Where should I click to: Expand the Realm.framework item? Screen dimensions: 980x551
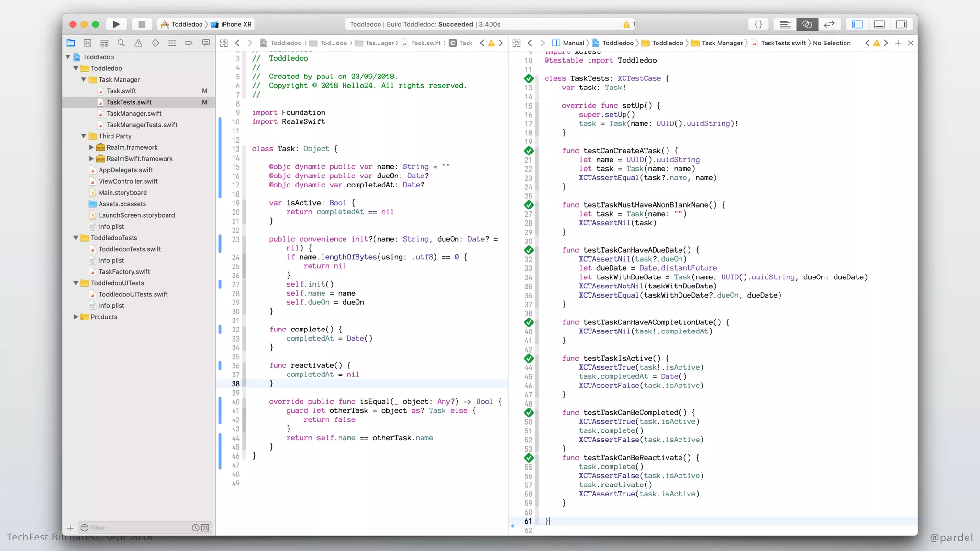click(91, 147)
